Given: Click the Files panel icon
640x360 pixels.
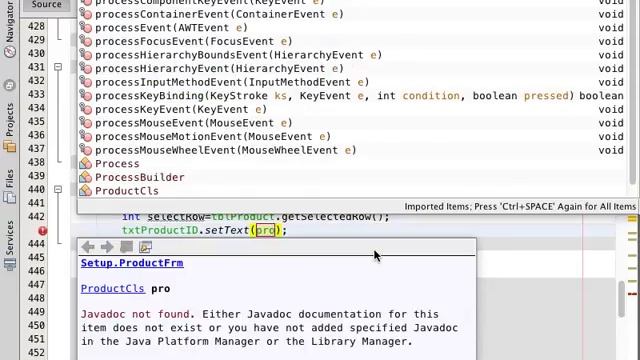Looking at the screenshot, I should [10, 197].
